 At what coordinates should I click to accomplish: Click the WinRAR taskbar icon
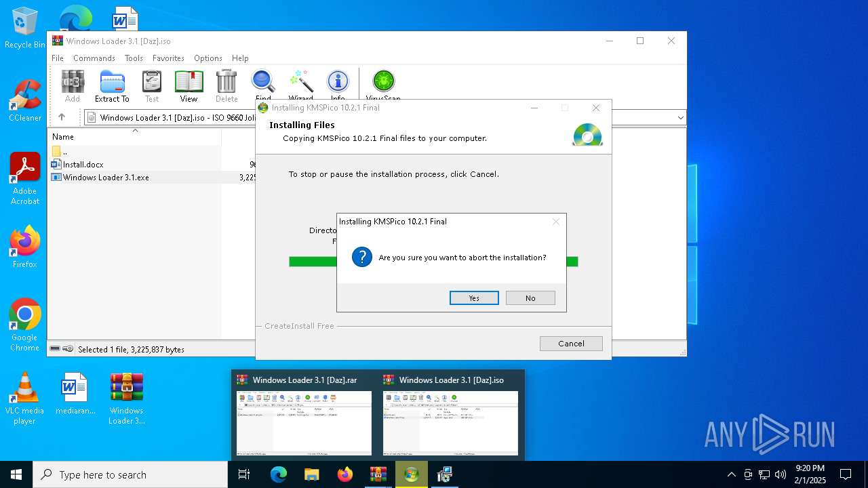[x=378, y=474]
